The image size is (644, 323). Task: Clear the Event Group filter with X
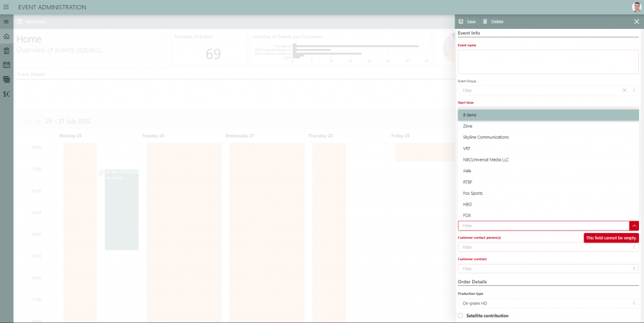tap(625, 90)
